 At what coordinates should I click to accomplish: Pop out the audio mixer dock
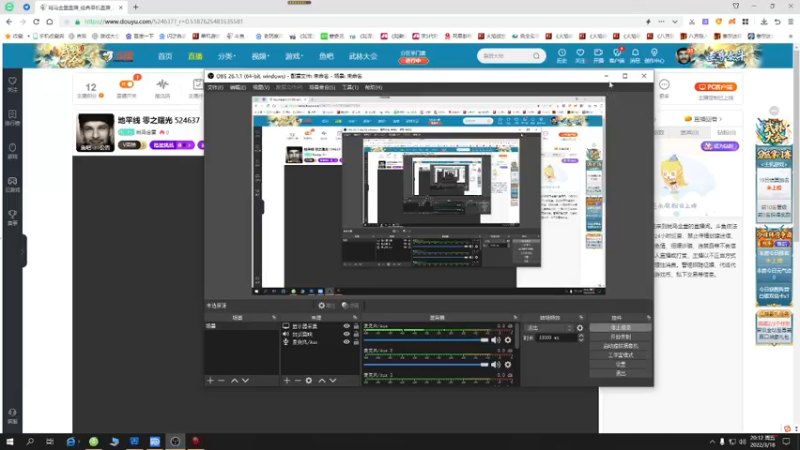515,318
